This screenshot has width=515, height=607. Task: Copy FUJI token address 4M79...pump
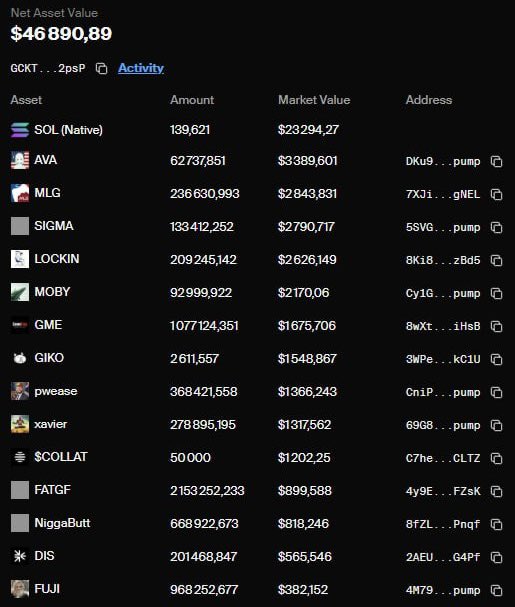(x=496, y=590)
